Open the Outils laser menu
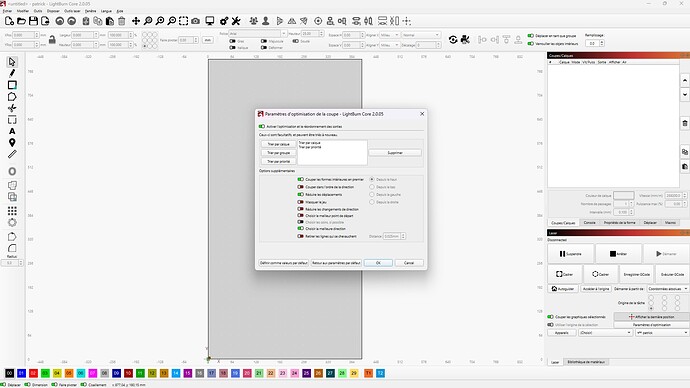The image size is (690, 388). 72,11
